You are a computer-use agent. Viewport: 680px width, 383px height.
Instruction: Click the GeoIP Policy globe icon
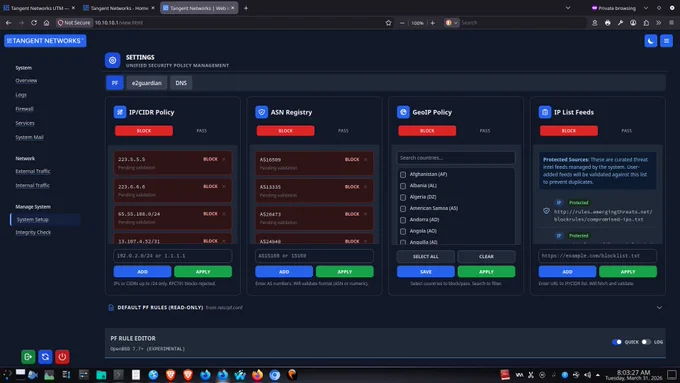(x=403, y=112)
